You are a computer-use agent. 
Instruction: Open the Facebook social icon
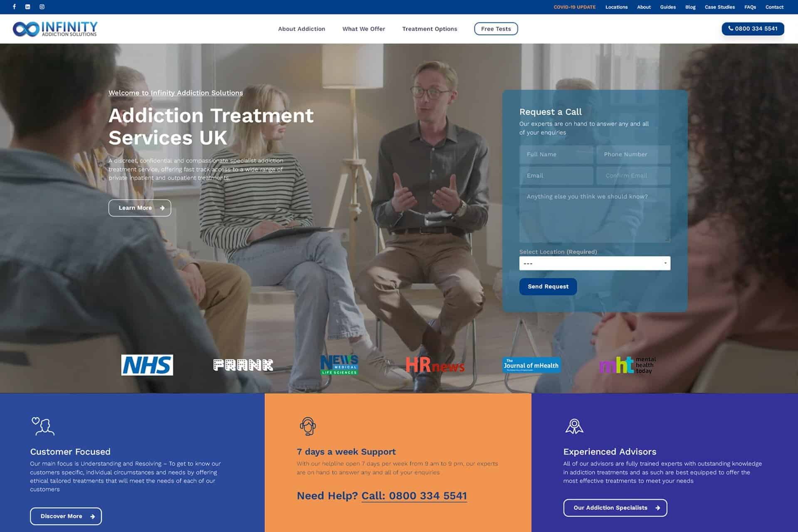[x=14, y=7]
